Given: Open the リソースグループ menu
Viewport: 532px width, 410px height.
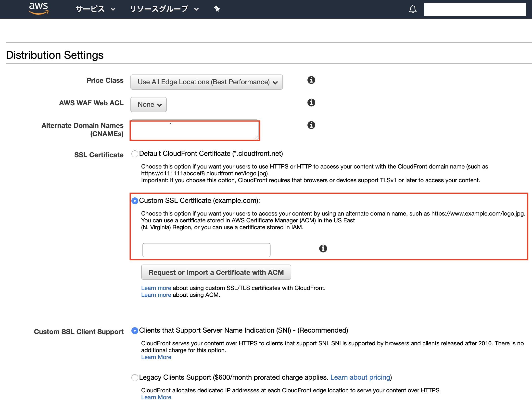Looking at the screenshot, I should coord(164,9).
